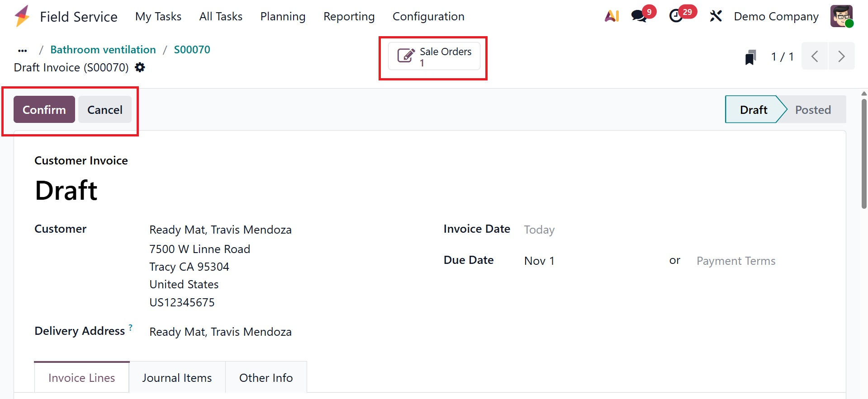Click the Payment Terms field

735,261
